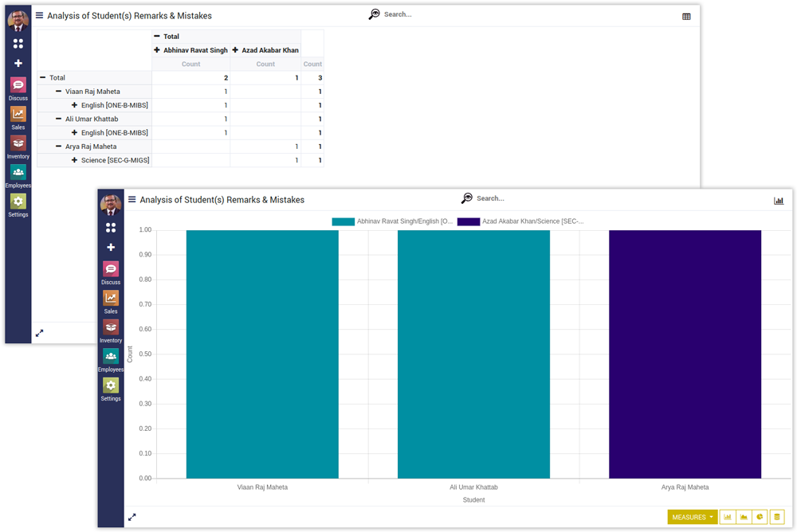The image size is (797, 532).
Task: Toggle Azad Akabar Khan legend series
Action: click(520, 221)
